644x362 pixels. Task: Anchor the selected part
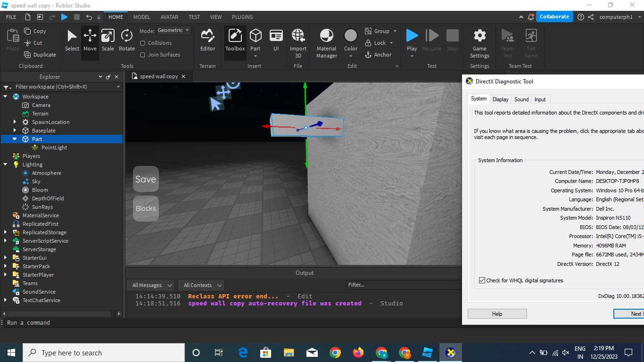point(378,55)
